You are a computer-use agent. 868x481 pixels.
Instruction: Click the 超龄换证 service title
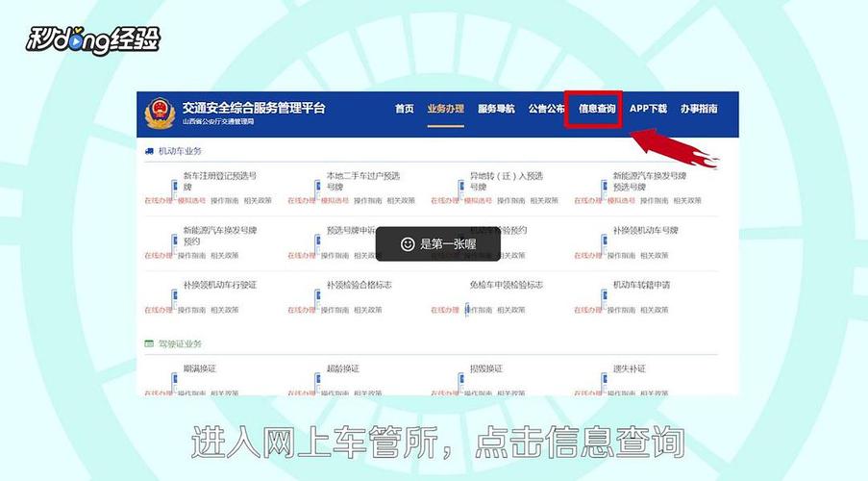point(342,368)
